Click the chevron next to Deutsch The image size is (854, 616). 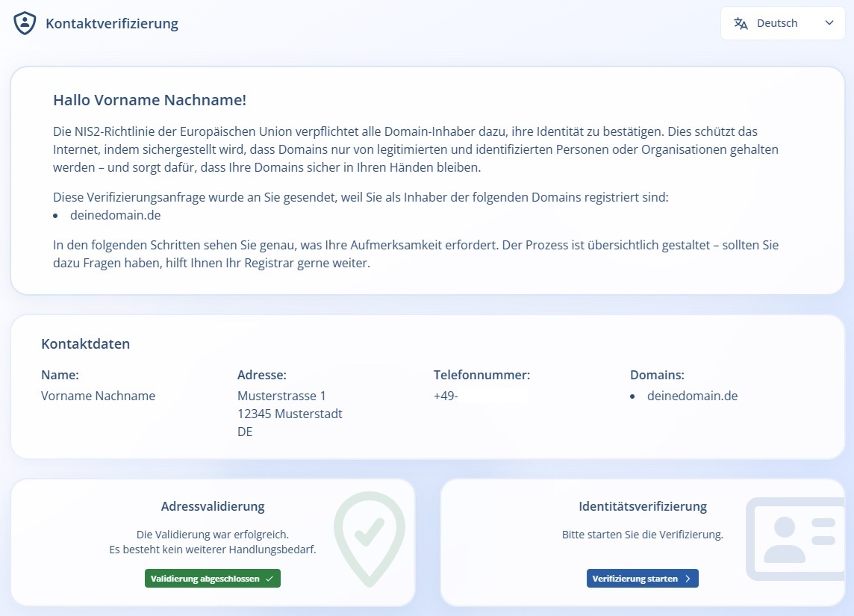tap(829, 23)
